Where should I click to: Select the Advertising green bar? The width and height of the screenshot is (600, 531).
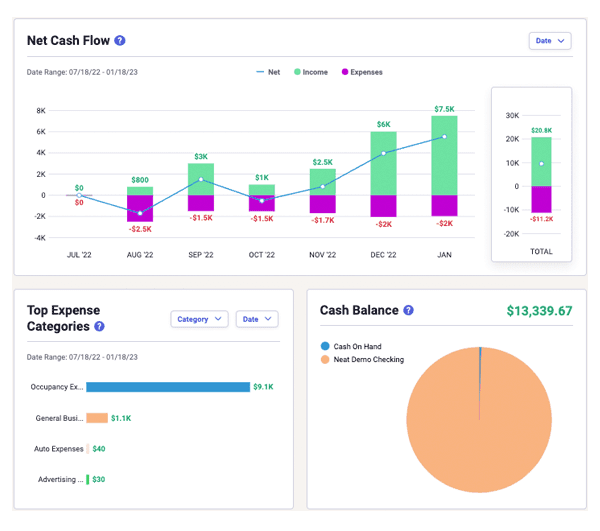coord(88,479)
